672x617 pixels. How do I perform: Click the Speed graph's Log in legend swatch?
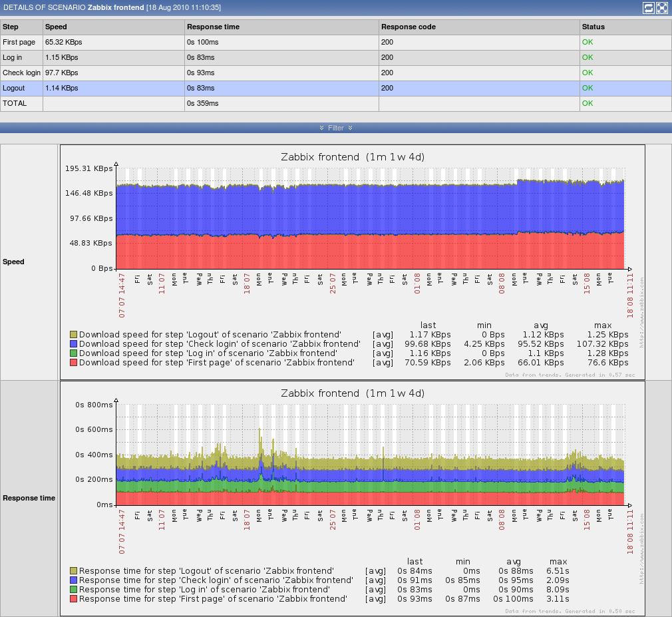coord(73,353)
